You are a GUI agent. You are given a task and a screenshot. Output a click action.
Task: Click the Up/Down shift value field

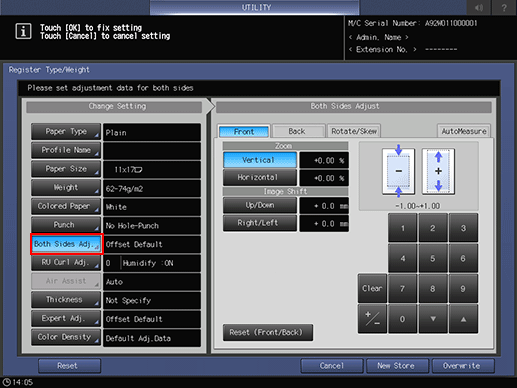coord(324,206)
